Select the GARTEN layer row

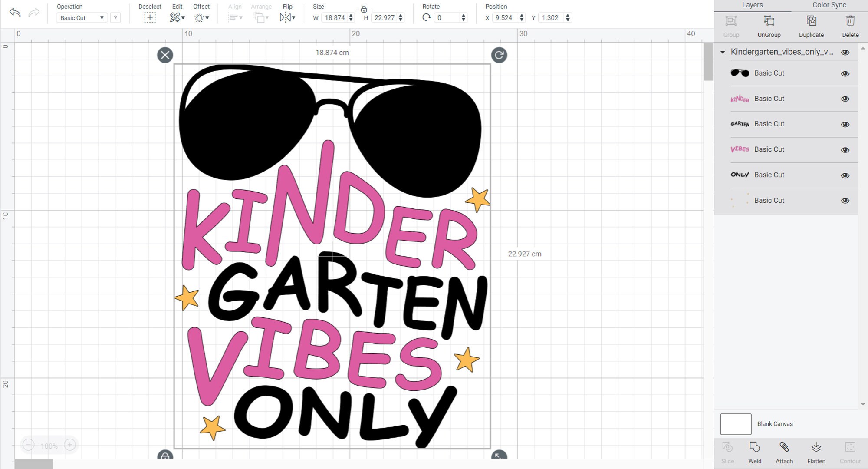786,124
